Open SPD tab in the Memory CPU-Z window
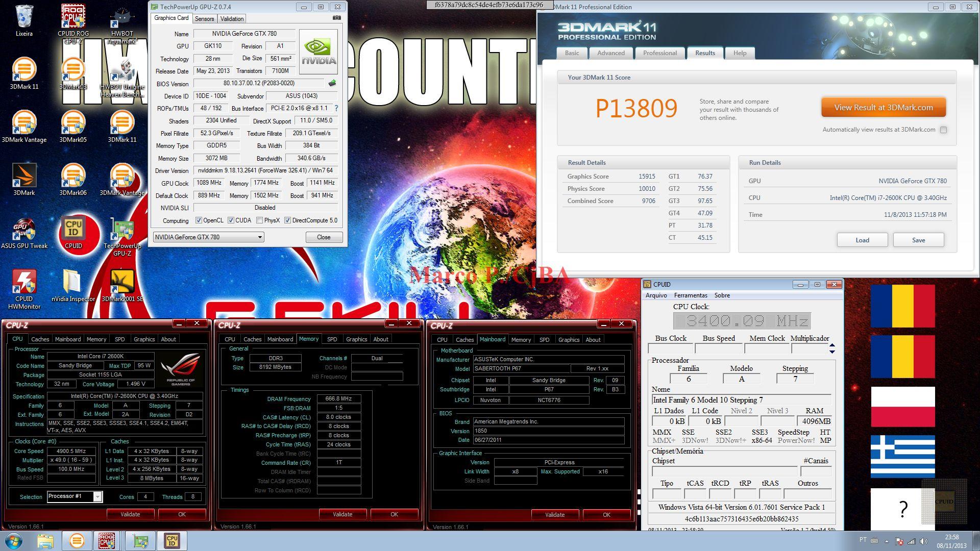 (332, 339)
